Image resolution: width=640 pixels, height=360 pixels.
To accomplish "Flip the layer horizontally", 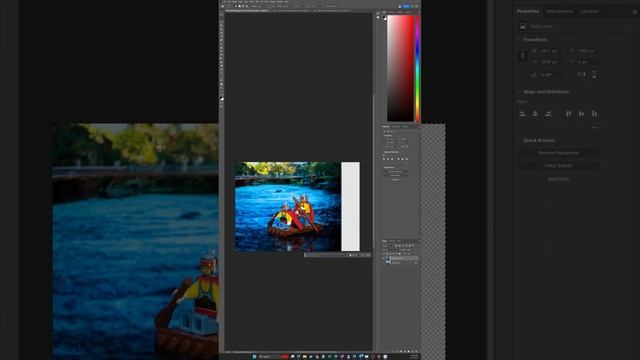I will click(582, 75).
